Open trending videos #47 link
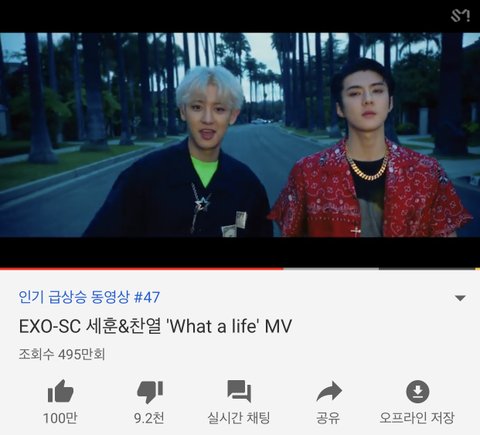480x435 pixels. tap(89, 297)
